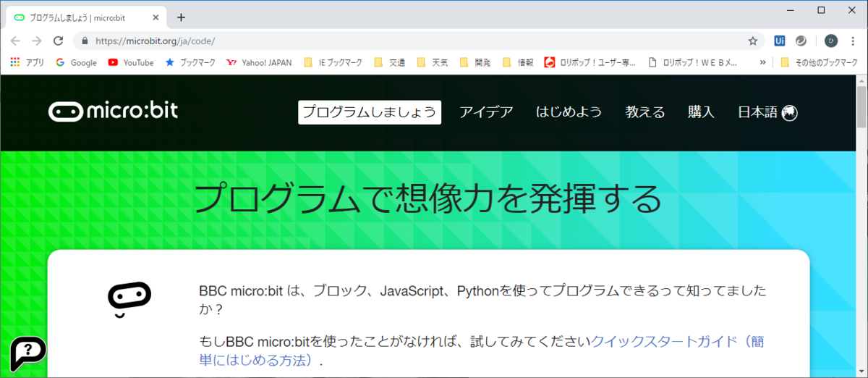Click the browser back arrow

click(15, 41)
